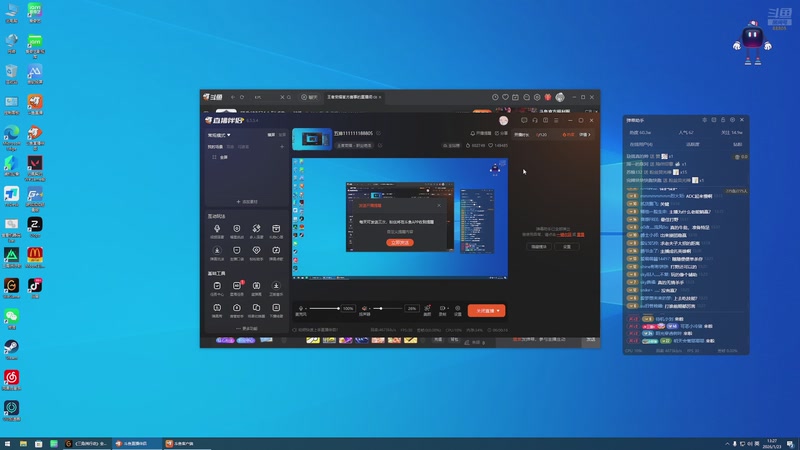This screenshot has width=800, height=450.
Task: Open the round download icon in basic tools
Action: click(276, 286)
